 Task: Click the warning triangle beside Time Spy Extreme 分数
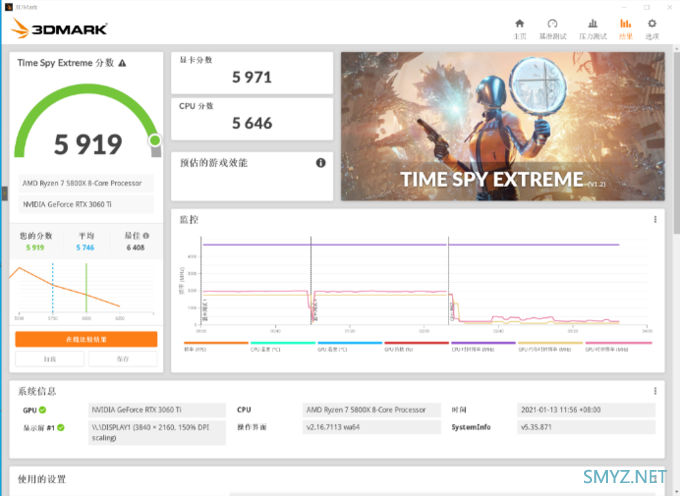pos(122,63)
